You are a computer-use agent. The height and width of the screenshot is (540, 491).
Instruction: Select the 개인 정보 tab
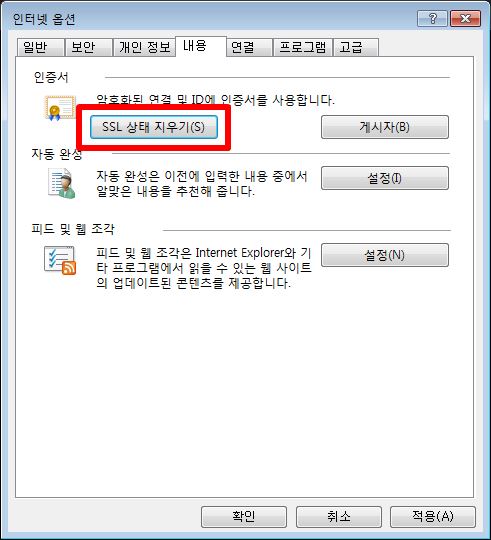144,48
